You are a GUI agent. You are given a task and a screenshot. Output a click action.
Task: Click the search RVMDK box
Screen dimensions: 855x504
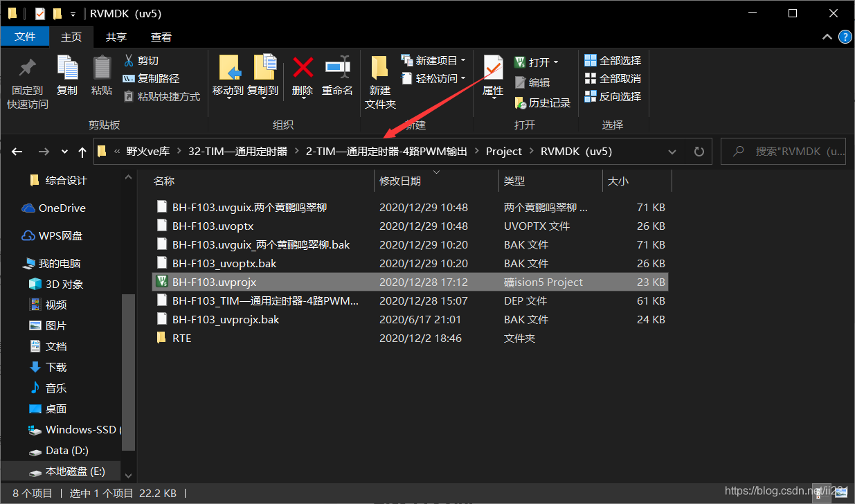point(783,152)
